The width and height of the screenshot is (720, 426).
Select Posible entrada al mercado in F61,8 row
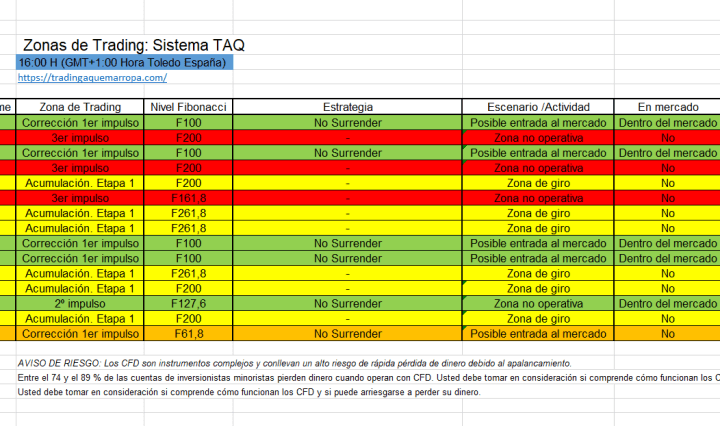538,334
